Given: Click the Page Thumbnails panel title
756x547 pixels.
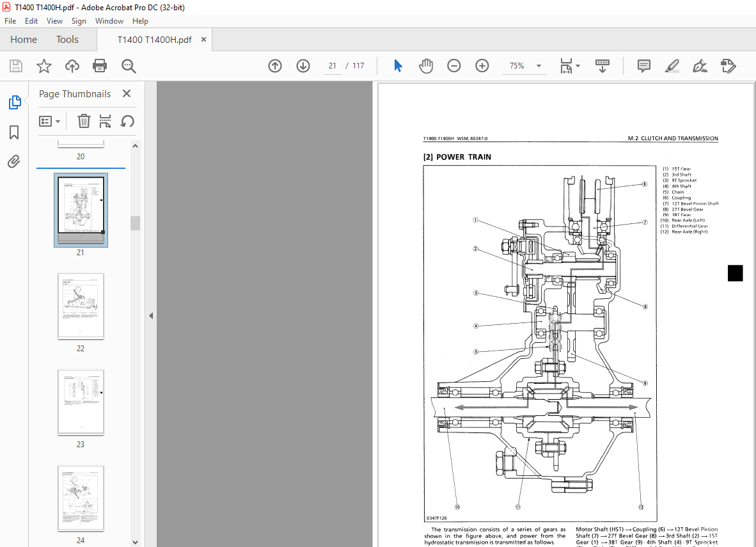Looking at the screenshot, I should [x=75, y=93].
